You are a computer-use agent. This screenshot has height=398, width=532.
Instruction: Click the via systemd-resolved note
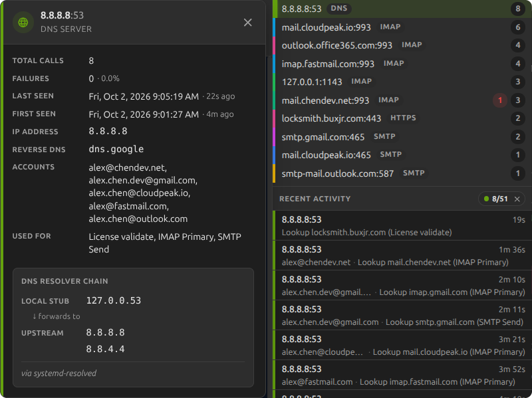click(59, 373)
